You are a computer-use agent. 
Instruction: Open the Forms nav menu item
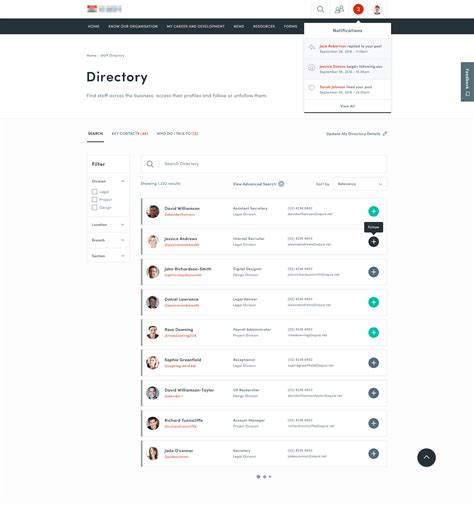coord(290,26)
